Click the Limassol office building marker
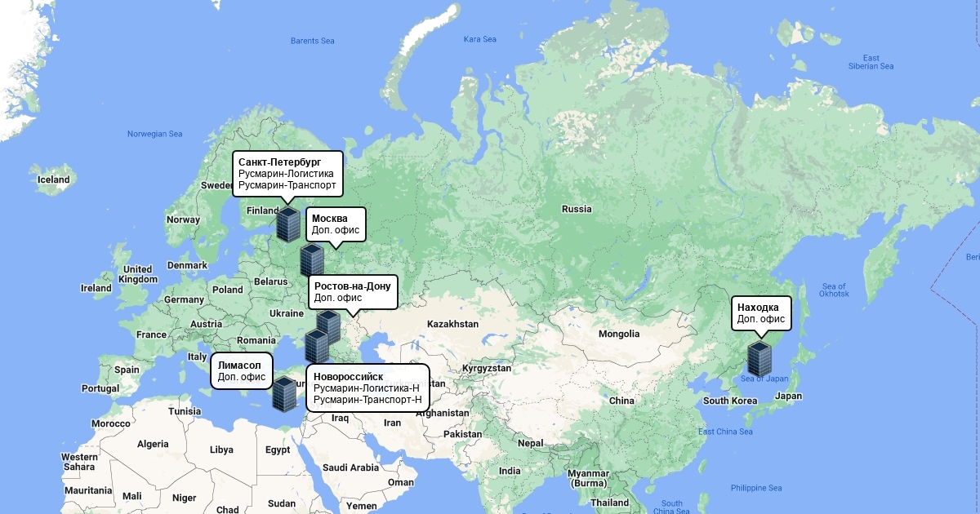The width and height of the screenshot is (980, 514). pos(284,393)
